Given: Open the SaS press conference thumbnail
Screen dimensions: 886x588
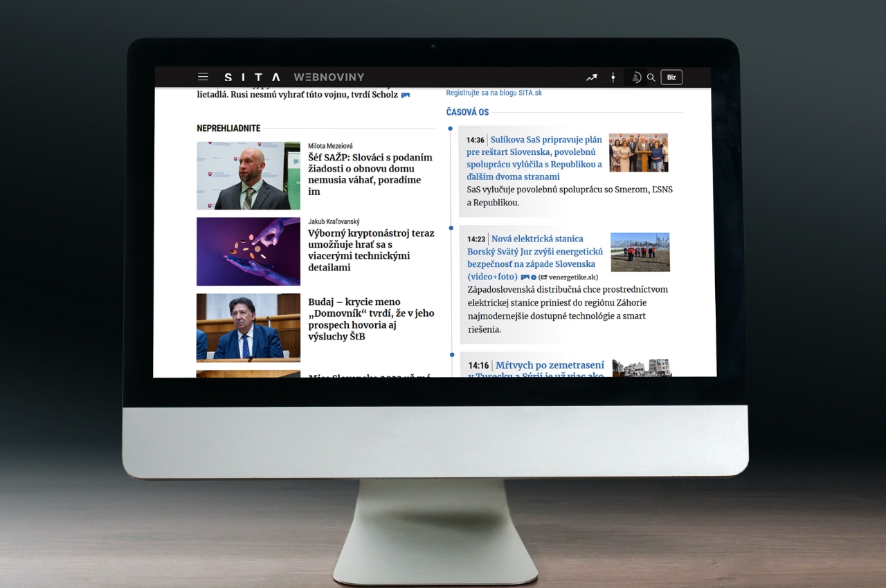Looking at the screenshot, I should pos(638,153).
